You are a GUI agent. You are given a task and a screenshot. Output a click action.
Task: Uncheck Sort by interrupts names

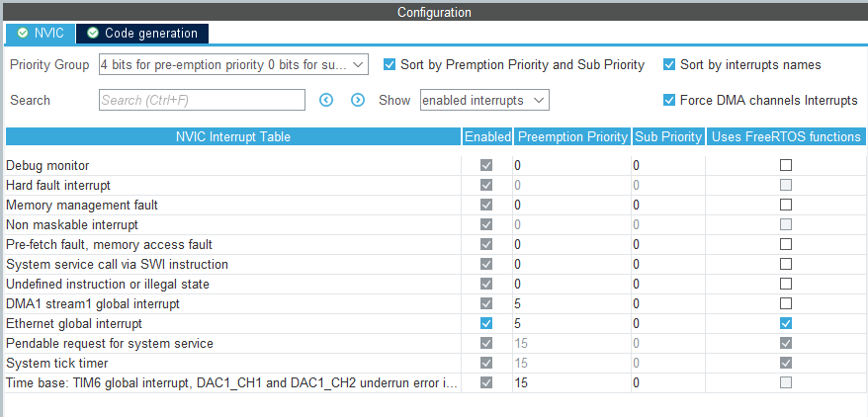coord(669,64)
